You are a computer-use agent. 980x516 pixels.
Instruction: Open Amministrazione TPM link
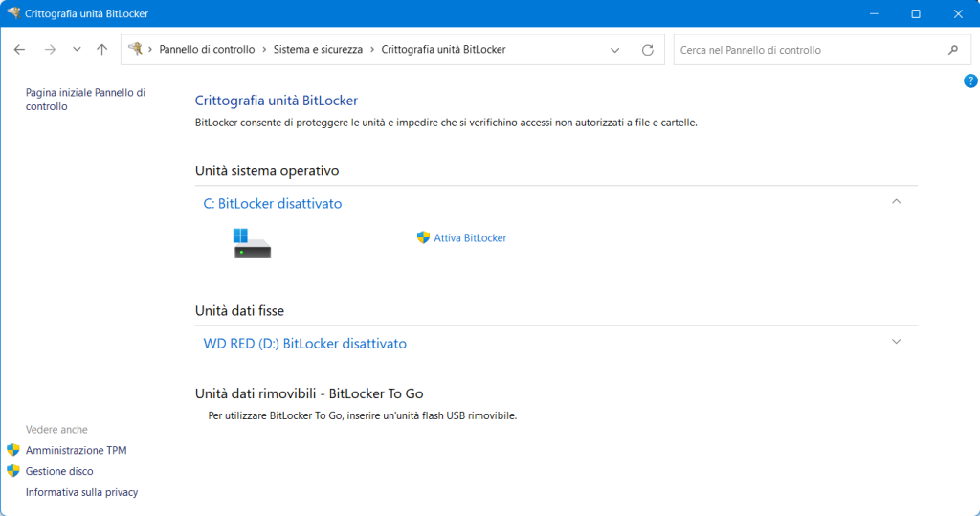[x=76, y=450]
